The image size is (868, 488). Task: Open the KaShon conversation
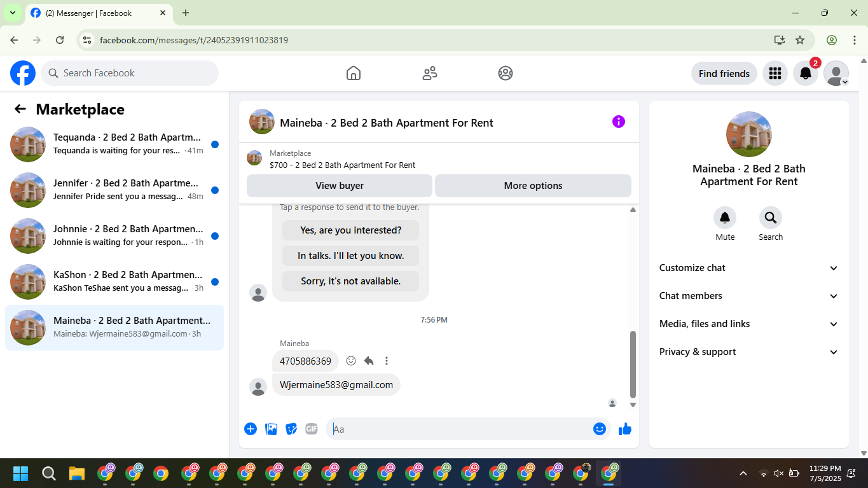114,282
